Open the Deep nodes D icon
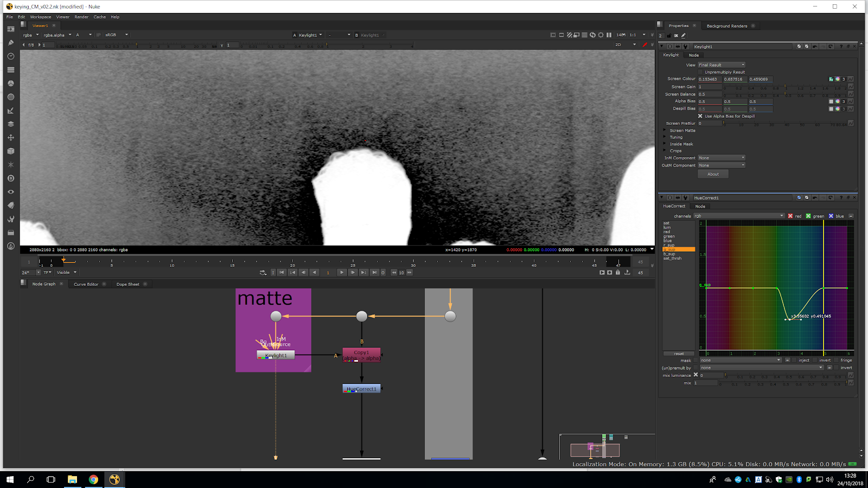The width and height of the screenshot is (868, 488). pos(11,178)
